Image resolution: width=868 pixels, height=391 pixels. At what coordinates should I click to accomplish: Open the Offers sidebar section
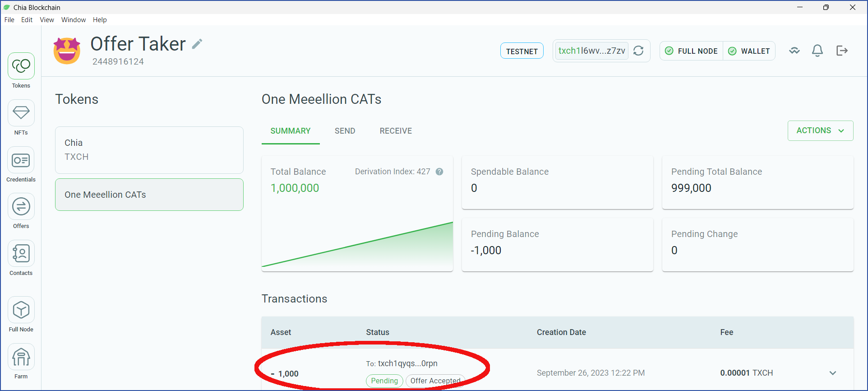pos(21,211)
